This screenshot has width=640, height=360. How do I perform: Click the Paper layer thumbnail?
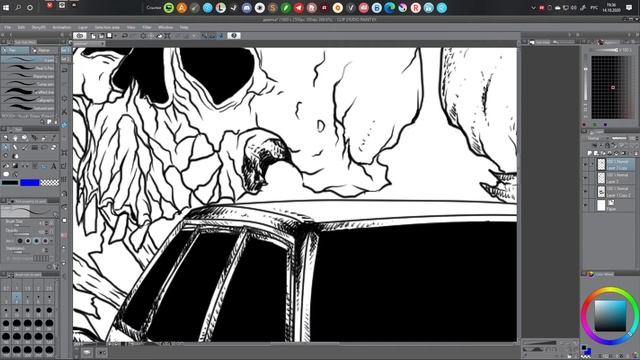coord(601,205)
